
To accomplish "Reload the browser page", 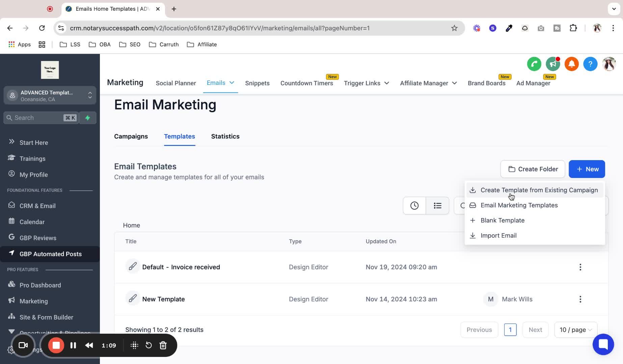I will (x=42, y=28).
